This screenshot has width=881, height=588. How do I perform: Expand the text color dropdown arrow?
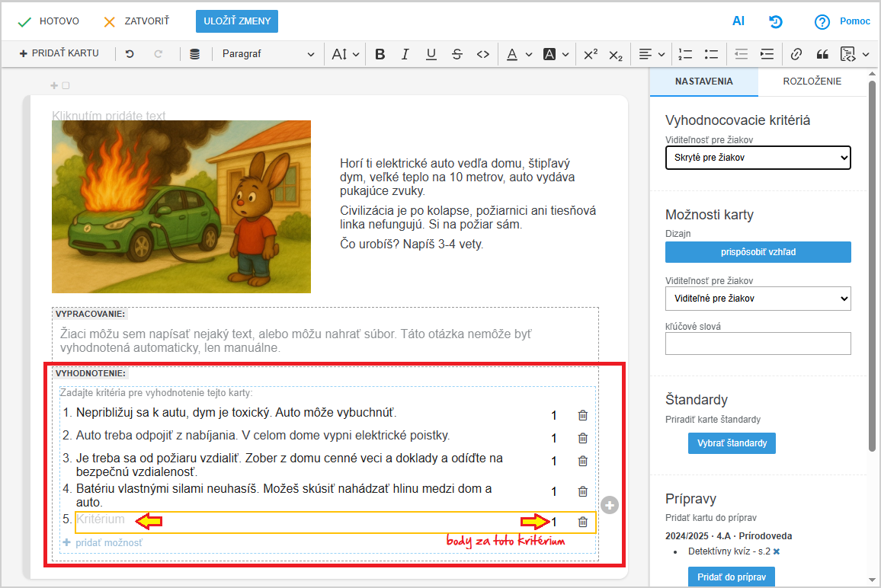click(529, 55)
